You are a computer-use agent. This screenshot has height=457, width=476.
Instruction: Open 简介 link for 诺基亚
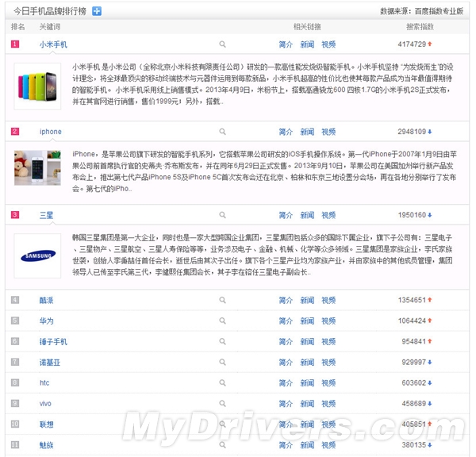point(286,362)
